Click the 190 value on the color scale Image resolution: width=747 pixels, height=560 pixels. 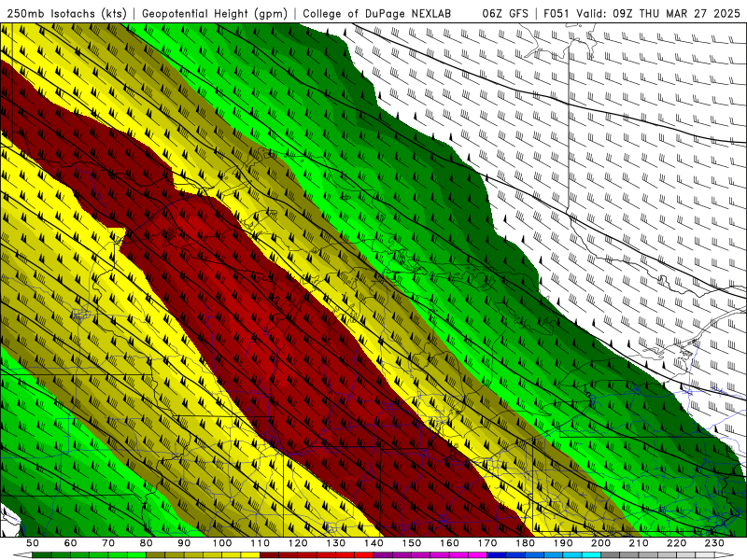563,543
